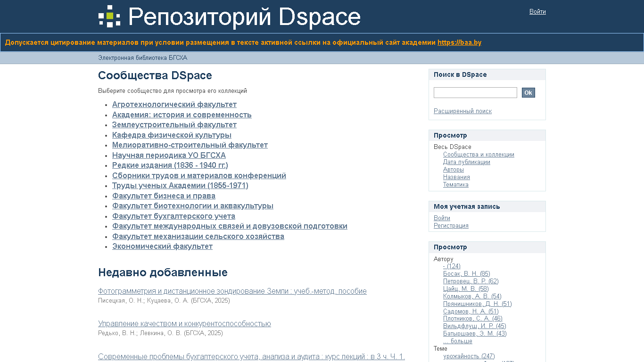Browse by Тематика
Image resolution: width=644 pixels, height=362 pixels.
click(x=455, y=185)
